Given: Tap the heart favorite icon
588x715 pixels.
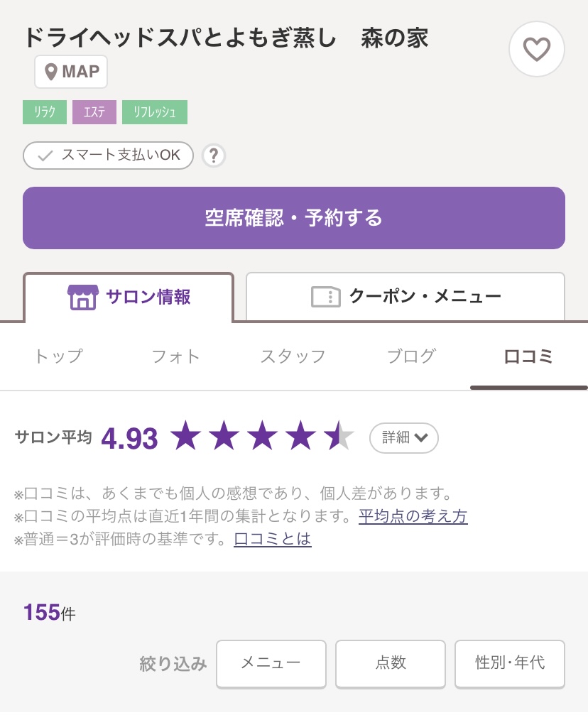Looking at the screenshot, I should pos(537,49).
